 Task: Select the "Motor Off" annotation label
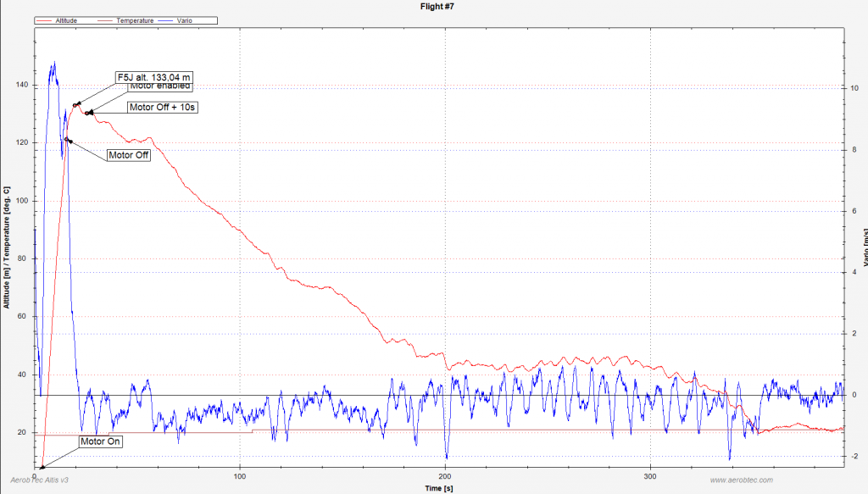click(x=128, y=155)
